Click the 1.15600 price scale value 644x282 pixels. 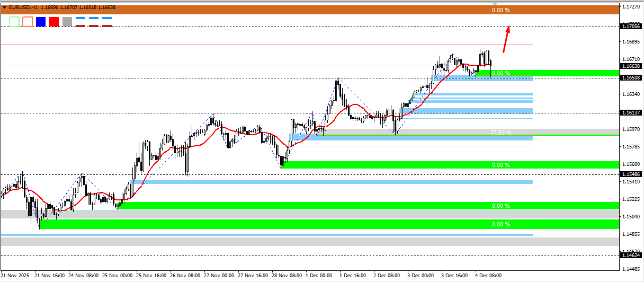[x=632, y=164]
